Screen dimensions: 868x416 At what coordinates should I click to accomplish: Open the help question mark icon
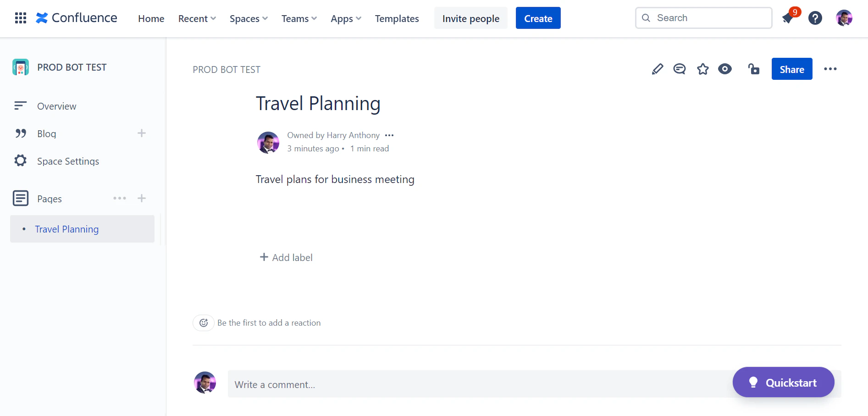815,18
